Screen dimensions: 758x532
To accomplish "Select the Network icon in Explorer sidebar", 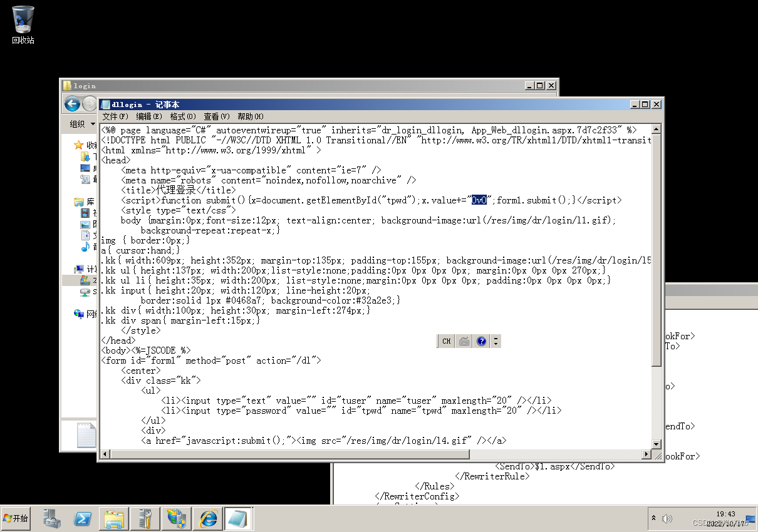I will point(78,314).
